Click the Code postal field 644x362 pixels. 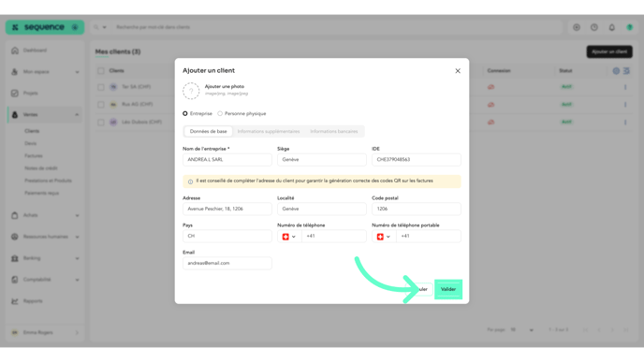click(416, 209)
